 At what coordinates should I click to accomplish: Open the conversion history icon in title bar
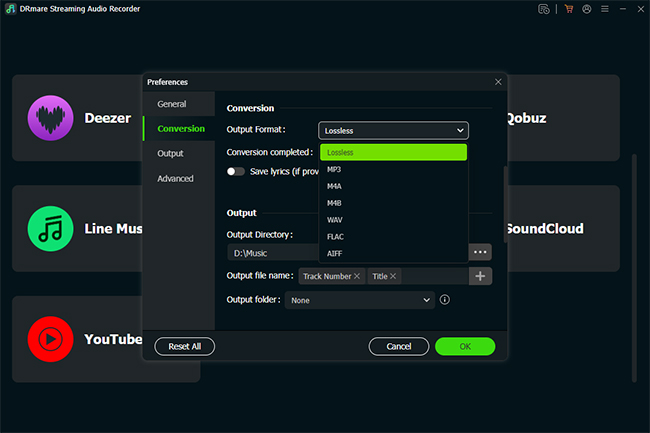[x=543, y=9]
